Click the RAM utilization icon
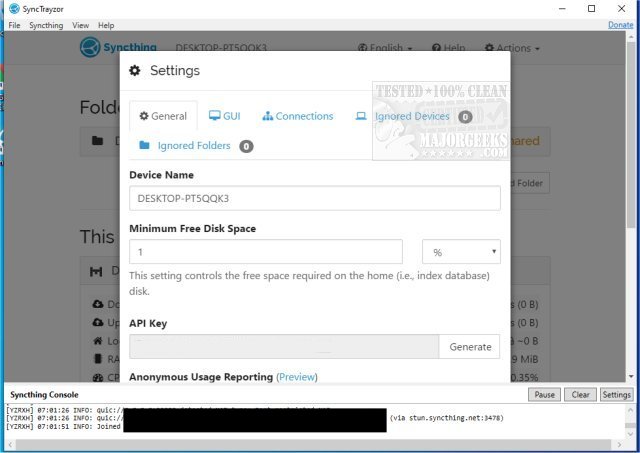Screen dimensions: 640x453 click(x=98, y=359)
